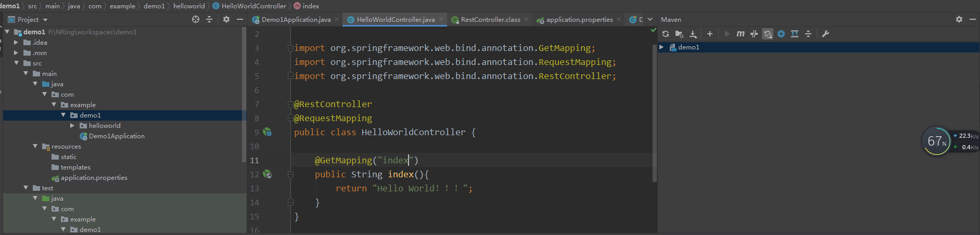The width and height of the screenshot is (980, 235).
Task: Click Download Sources and Documentation icon
Action: 693,34
